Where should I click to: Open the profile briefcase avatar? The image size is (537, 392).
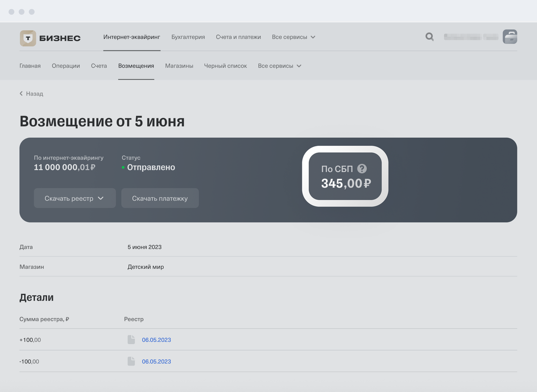(510, 36)
